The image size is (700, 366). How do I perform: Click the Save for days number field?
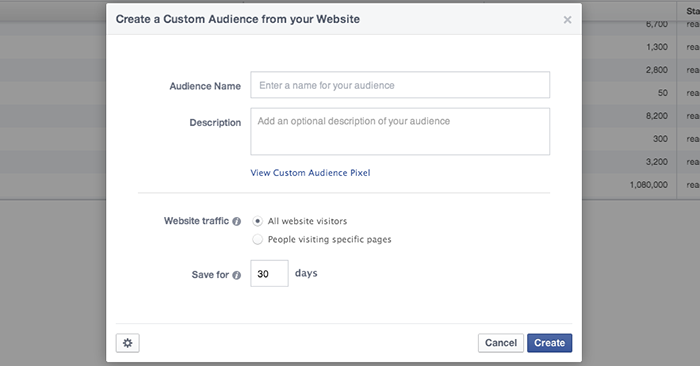pyautogui.click(x=269, y=274)
